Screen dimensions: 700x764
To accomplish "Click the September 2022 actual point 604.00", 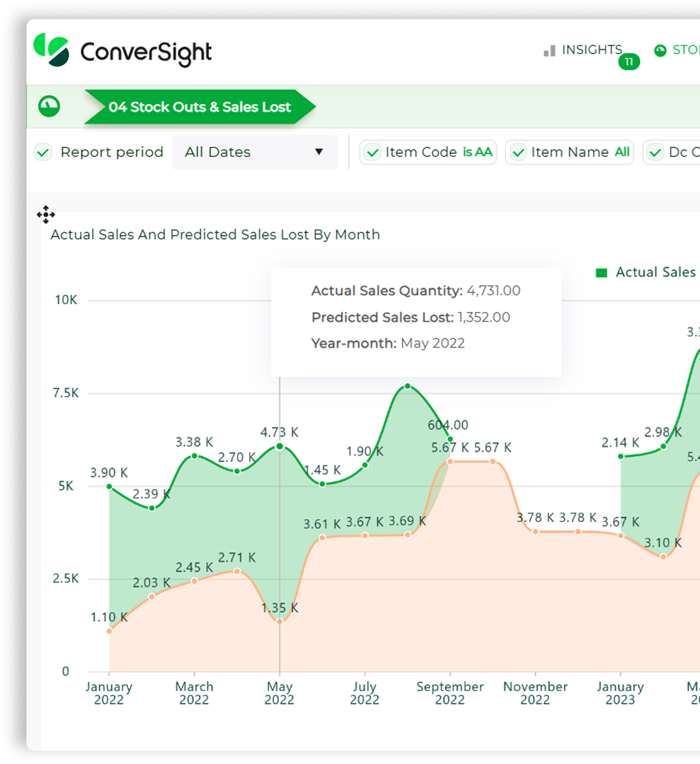I will [450, 439].
